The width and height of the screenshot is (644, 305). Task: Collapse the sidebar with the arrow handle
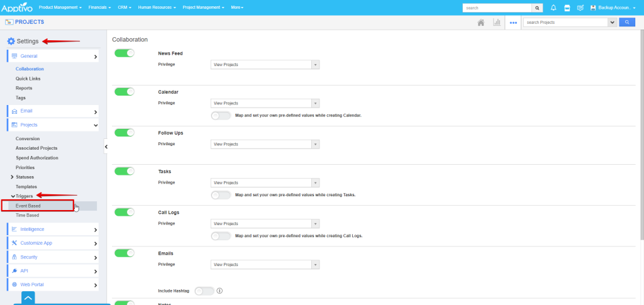click(106, 147)
